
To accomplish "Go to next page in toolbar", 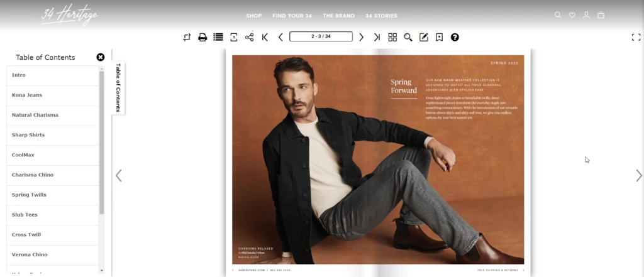I will point(362,37).
